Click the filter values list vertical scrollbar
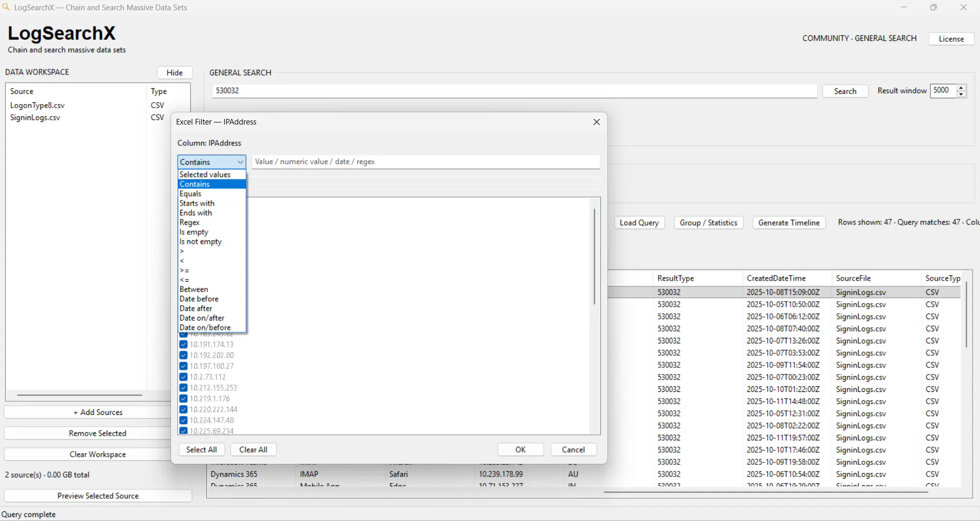Viewport: 980px width, 521px height. point(594,256)
